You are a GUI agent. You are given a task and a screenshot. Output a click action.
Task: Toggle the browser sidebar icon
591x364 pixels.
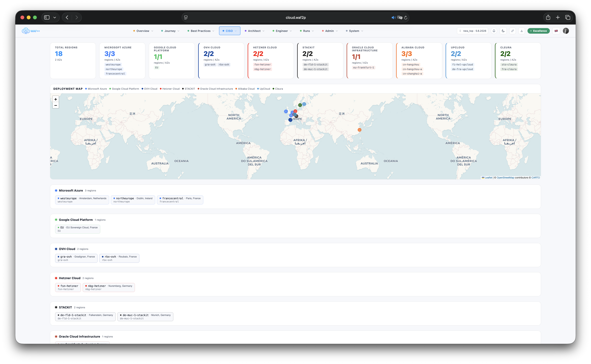click(x=47, y=17)
